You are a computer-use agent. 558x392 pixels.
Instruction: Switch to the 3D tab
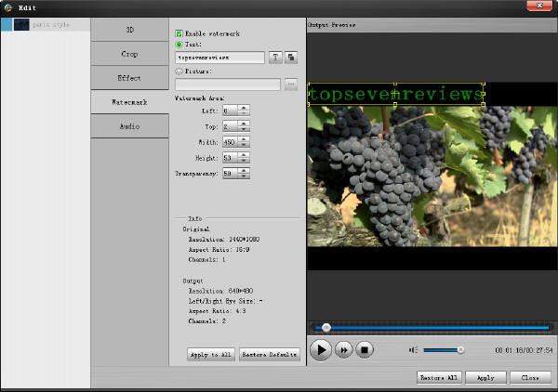pyautogui.click(x=129, y=30)
